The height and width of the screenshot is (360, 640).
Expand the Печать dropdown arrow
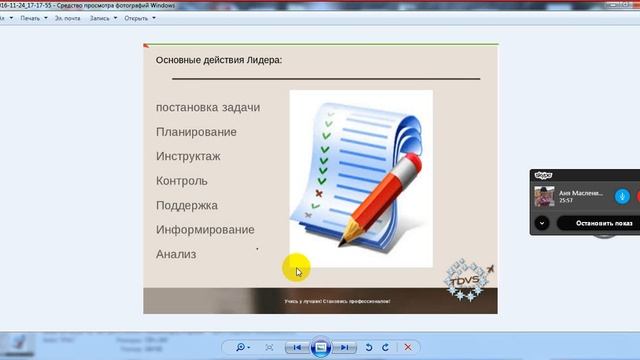click(x=46, y=18)
